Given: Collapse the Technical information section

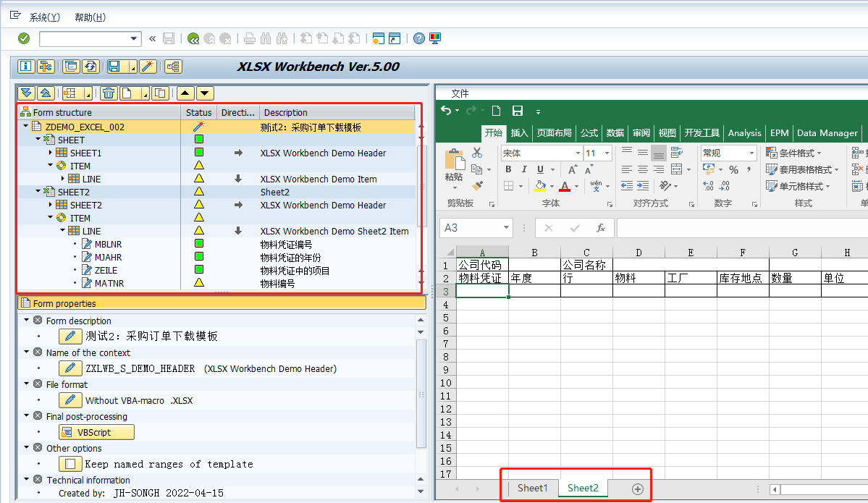Looking at the screenshot, I should click(x=27, y=479).
